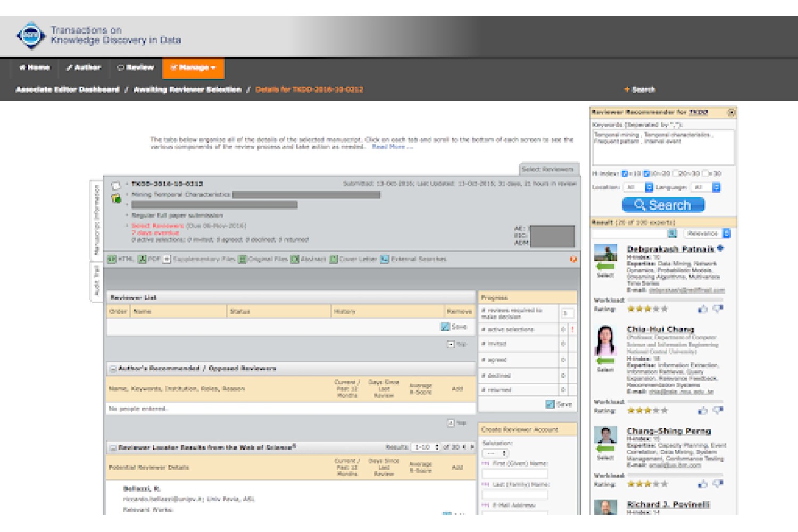Open the + Search link in header
The image size is (798, 532).
coord(639,89)
